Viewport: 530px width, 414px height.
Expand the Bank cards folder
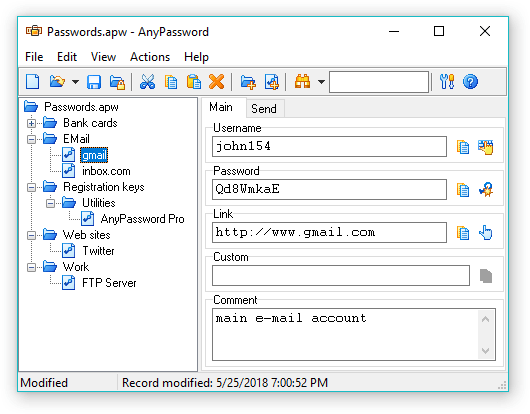click(31, 123)
